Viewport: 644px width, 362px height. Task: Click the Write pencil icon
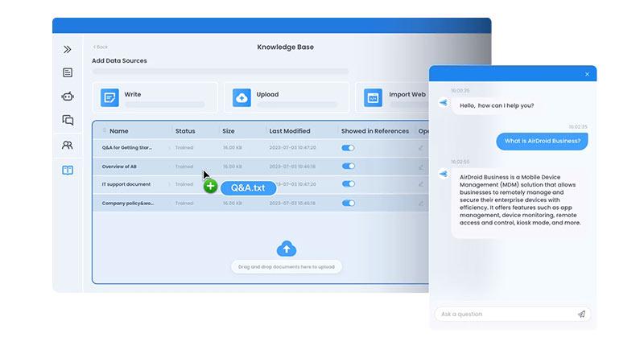pos(109,97)
